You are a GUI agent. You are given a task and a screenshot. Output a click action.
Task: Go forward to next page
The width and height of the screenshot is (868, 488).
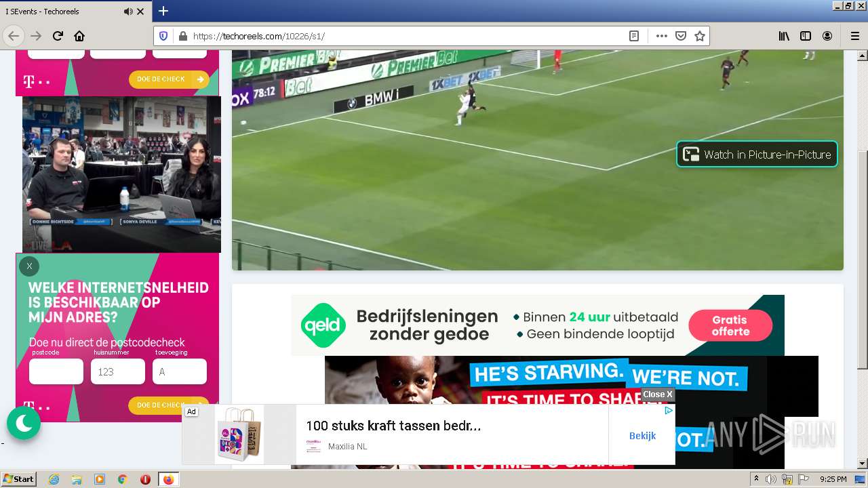(36, 36)
